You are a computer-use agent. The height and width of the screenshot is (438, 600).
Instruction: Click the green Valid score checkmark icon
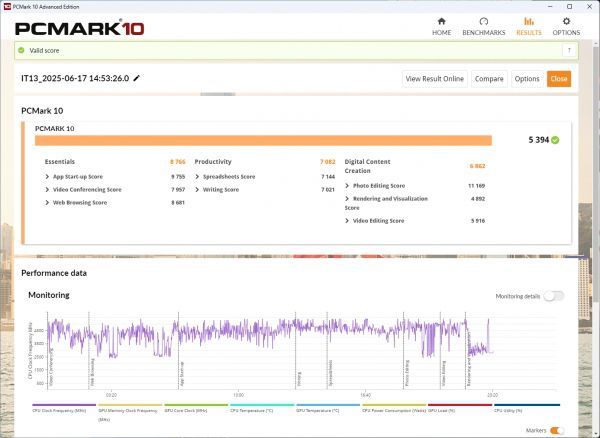pos(21,50)
